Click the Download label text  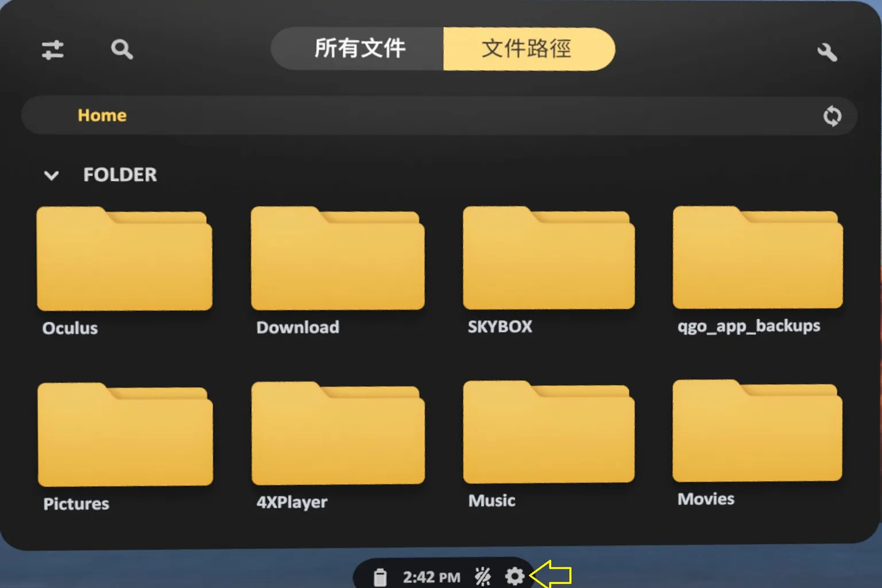[297, 327]
